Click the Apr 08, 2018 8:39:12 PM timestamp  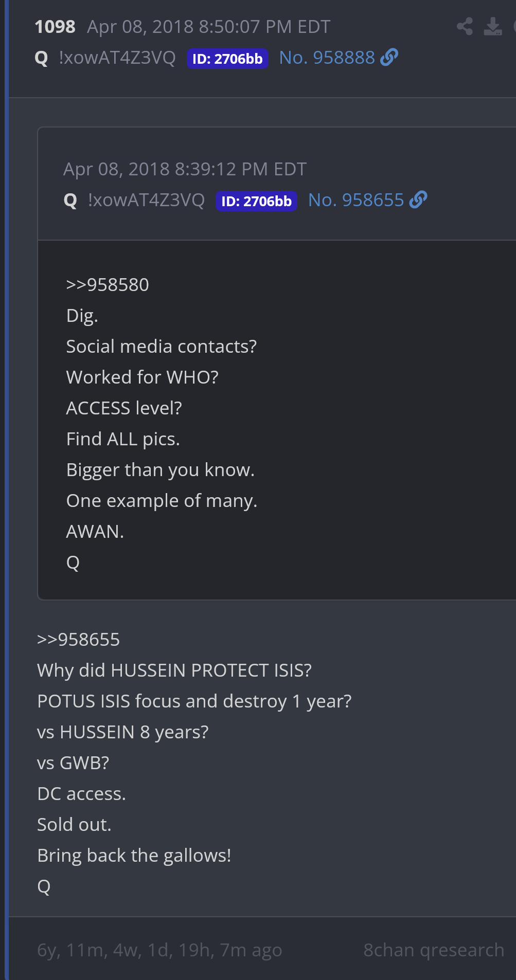[x=185, y=169]
